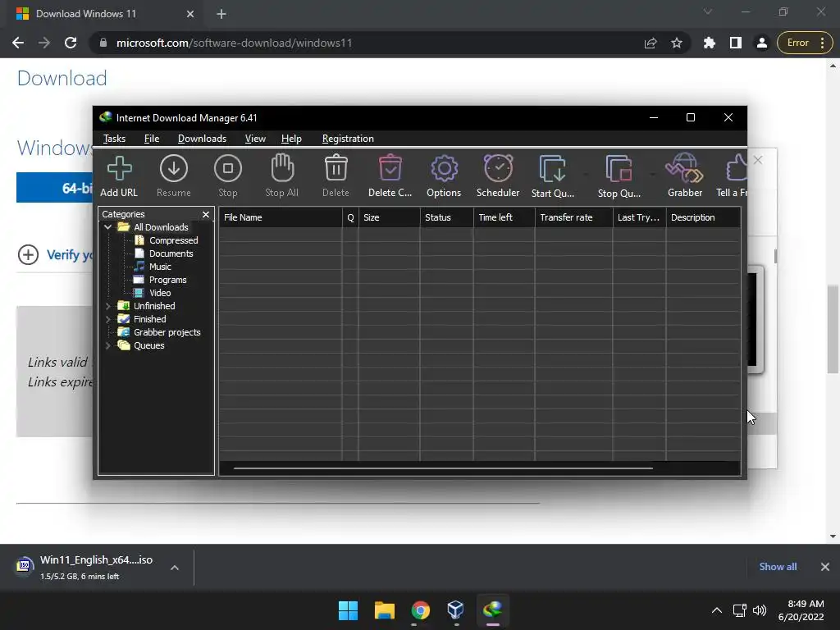Sort by Time left column header
Viewport: 840px width, 630px height.
coord(504,217)
